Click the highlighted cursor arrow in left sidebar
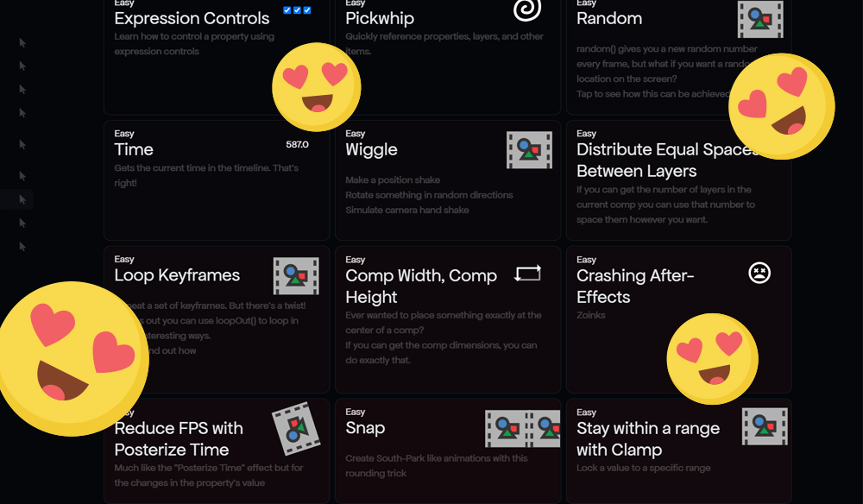This screenshot has height=504, width=863. coord(22,199)
